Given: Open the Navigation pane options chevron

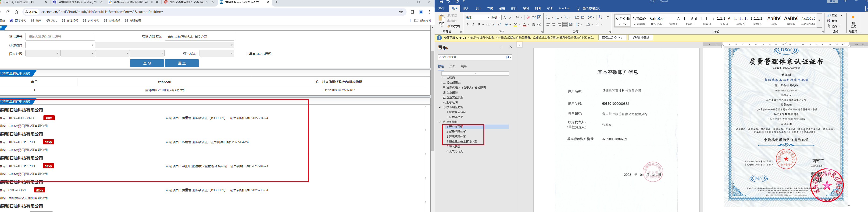Looking at the screenshot, I should point(501,47).
